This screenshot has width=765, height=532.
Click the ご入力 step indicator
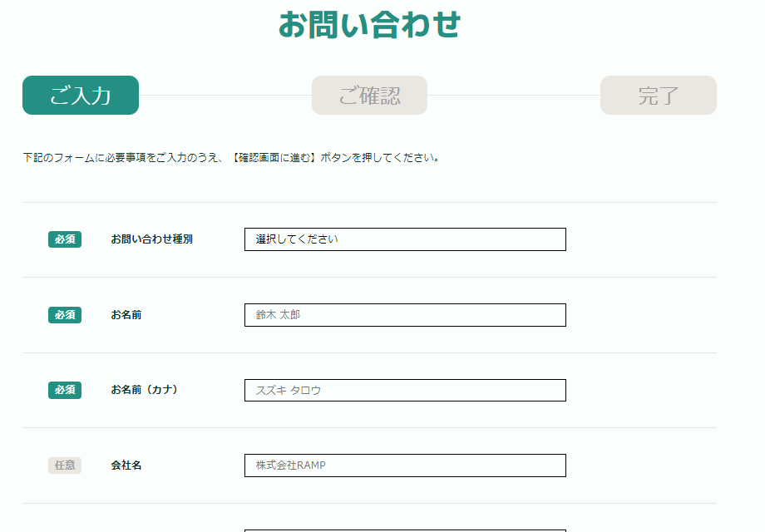coord(81,95)
